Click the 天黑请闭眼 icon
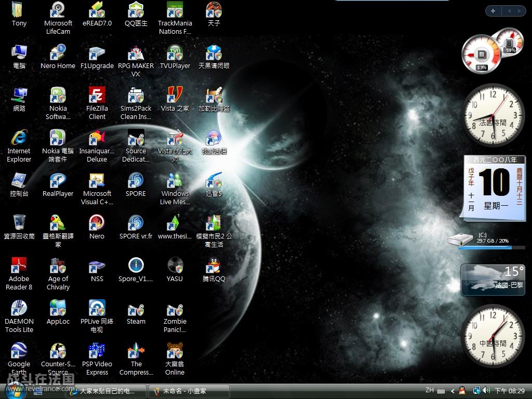Screen dimensions: 532x399 click(214, 52)
